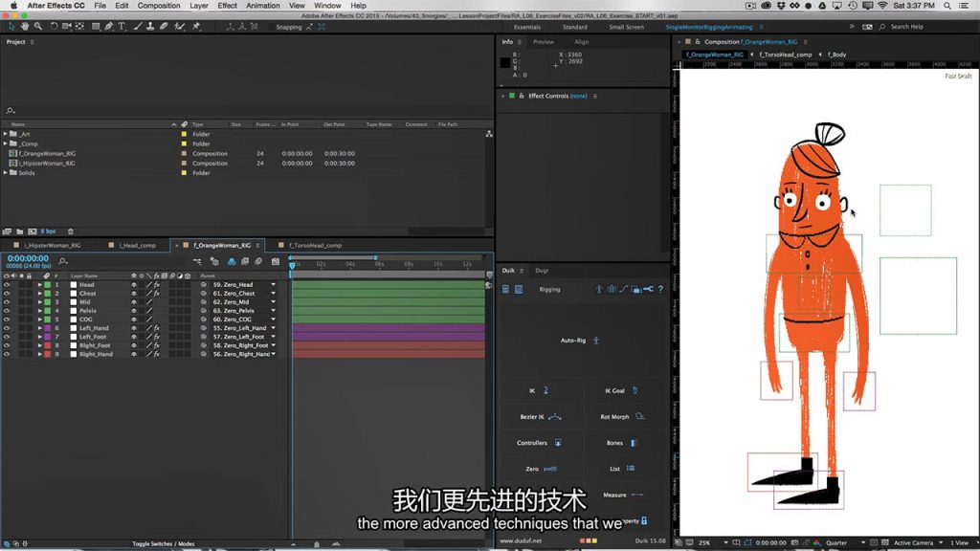Take a snapshot in the composition viewer
Viewport: 980px width, 551px height.
pos(795,543)
